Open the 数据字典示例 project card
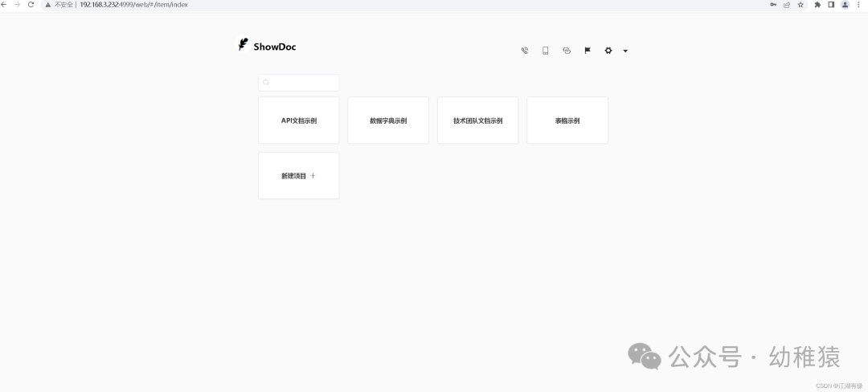 coord(388,120)
